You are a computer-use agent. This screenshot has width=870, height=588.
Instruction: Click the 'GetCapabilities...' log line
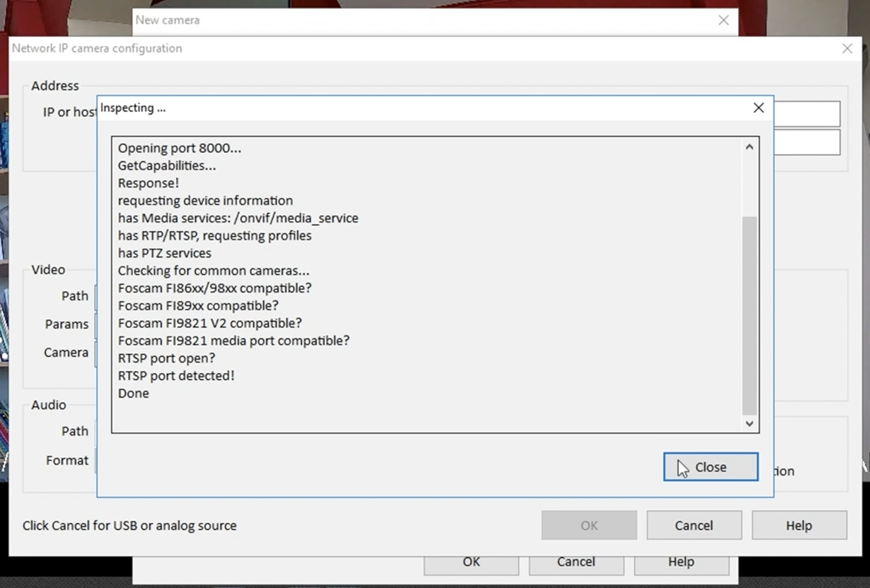167,165
